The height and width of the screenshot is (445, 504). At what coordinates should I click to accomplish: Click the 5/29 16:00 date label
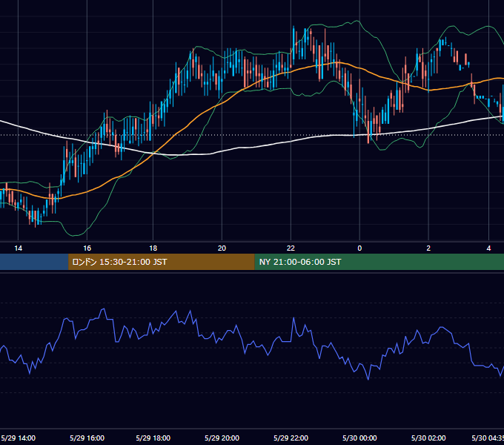click(87, 438)
